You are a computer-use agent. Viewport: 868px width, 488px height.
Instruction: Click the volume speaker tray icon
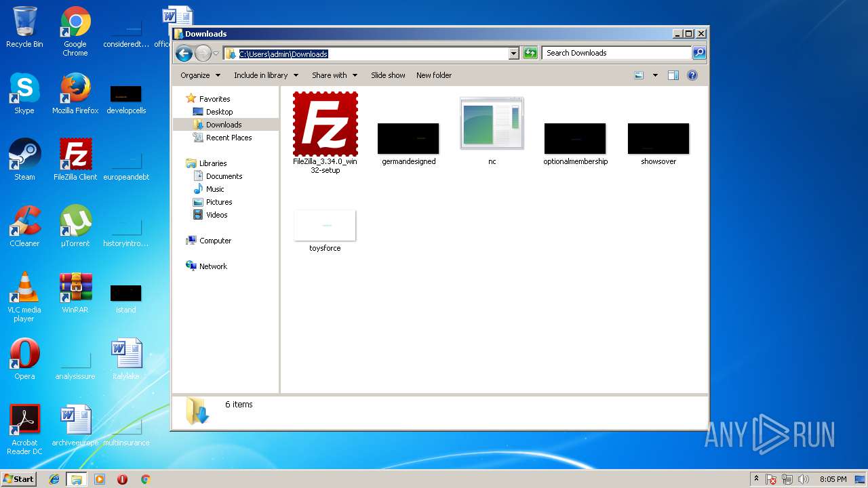(x=804, y=479)
